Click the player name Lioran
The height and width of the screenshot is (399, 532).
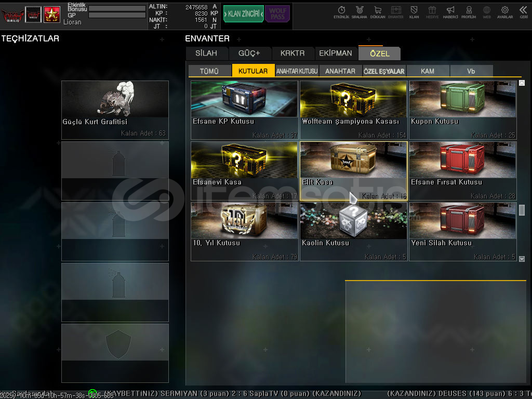[72, 22]
